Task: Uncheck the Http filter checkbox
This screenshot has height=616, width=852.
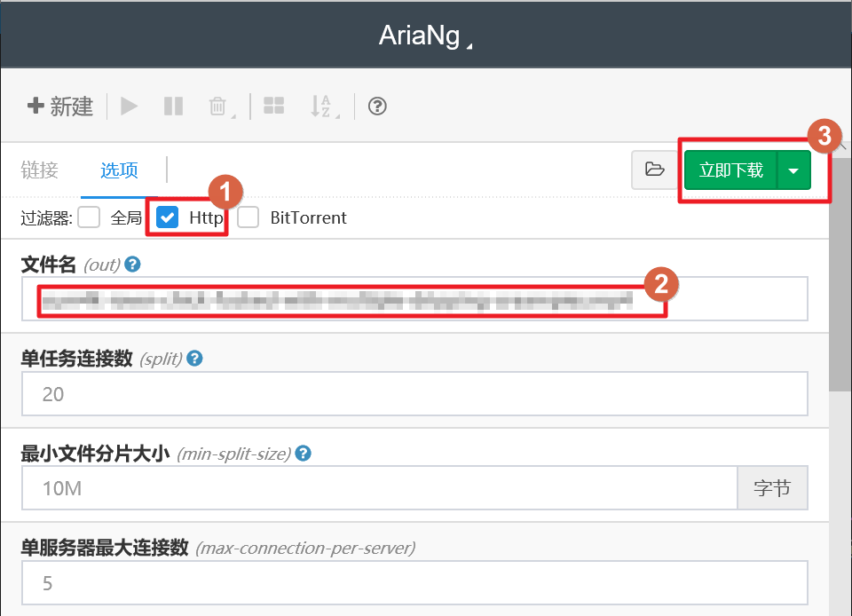Action: 167,217
